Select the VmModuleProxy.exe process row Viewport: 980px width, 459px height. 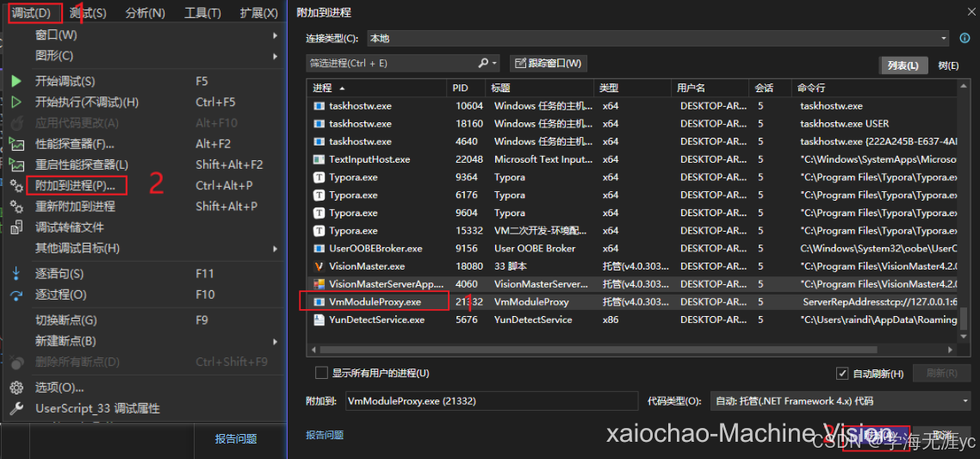tap(632, 302)
